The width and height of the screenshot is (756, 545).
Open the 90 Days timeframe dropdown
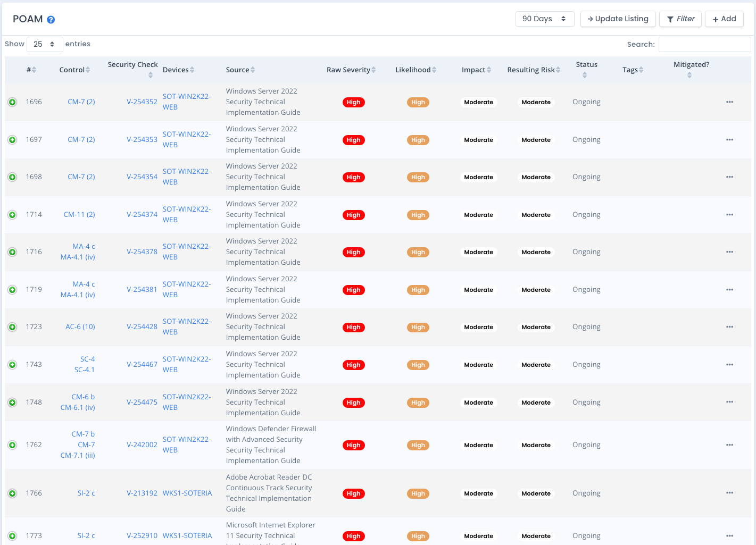pos(545,19)
